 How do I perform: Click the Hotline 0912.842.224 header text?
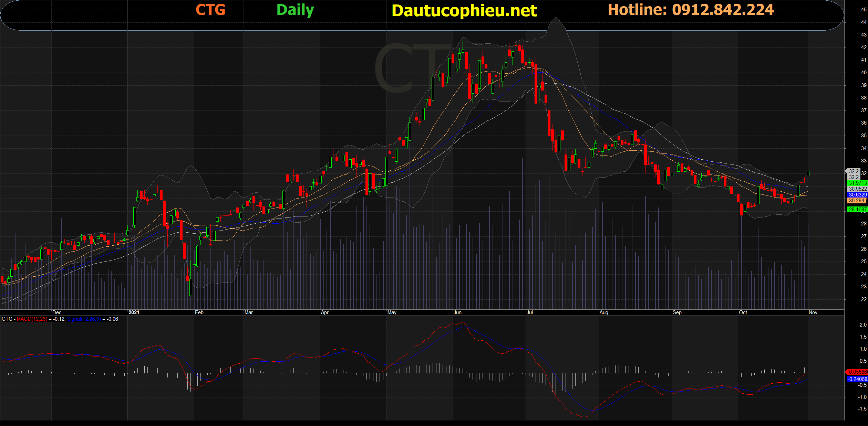coord(691,10)
